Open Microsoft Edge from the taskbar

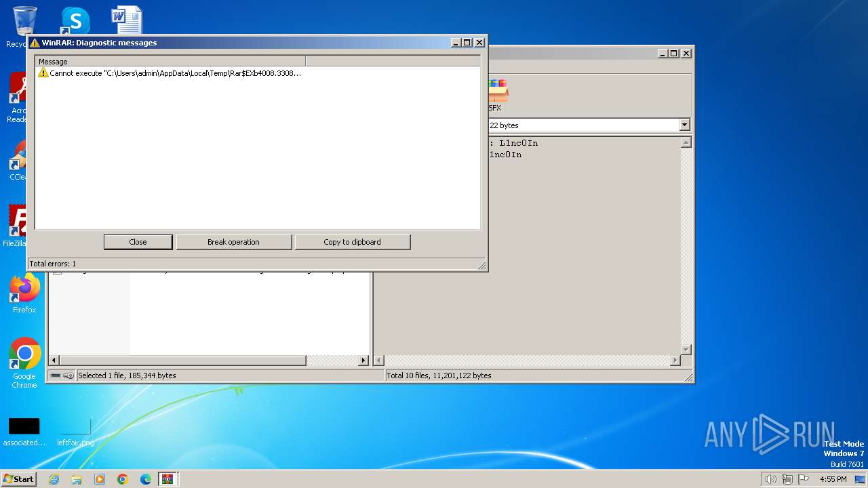(146, 479)
